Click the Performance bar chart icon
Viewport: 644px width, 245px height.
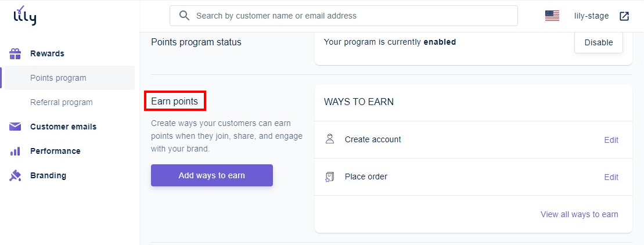[16, 151]
